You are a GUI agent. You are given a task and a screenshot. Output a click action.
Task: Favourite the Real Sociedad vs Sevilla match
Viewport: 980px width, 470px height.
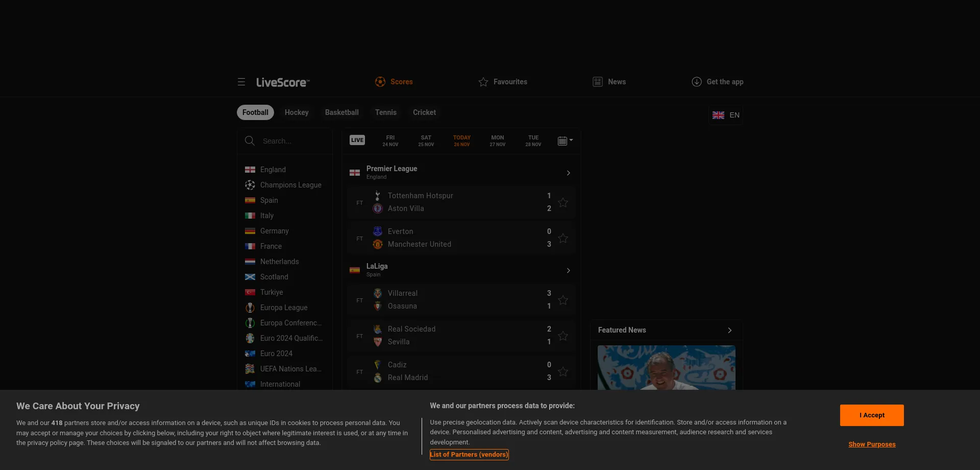point(563,336)
